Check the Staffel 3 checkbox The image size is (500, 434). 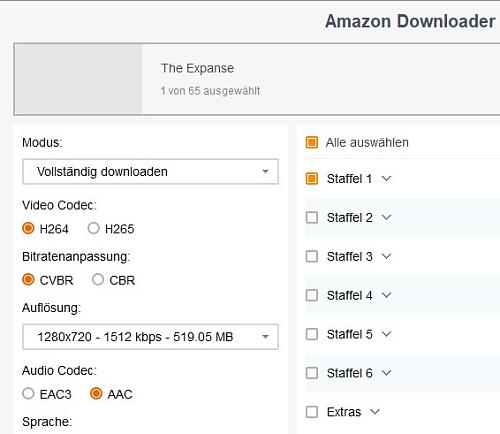click(x=312, y=257)
